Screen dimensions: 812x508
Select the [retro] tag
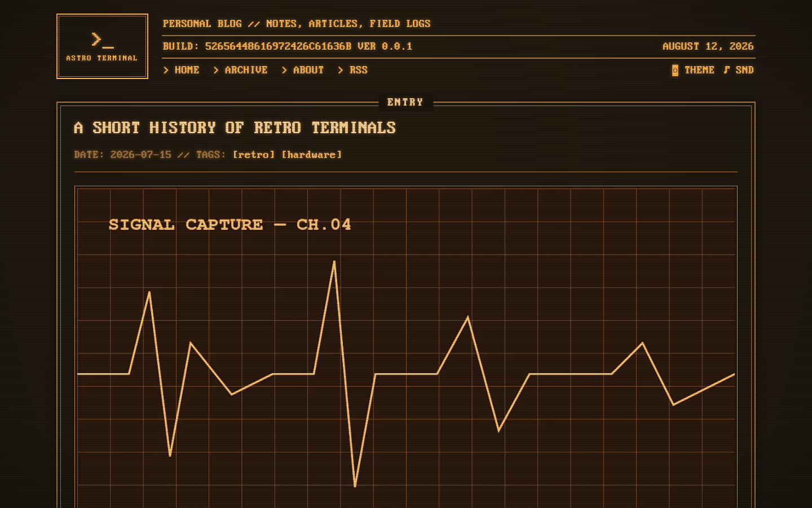[x=254, y=155]
